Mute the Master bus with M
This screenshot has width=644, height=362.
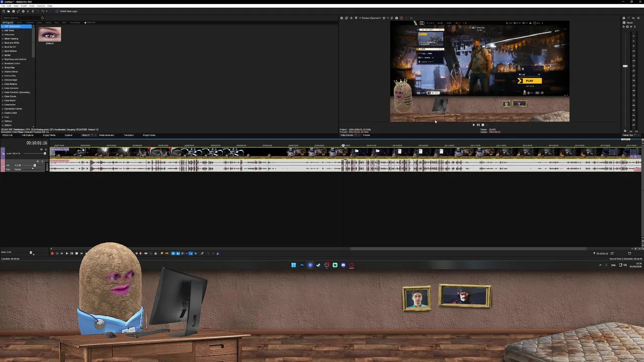click(631, 27)
